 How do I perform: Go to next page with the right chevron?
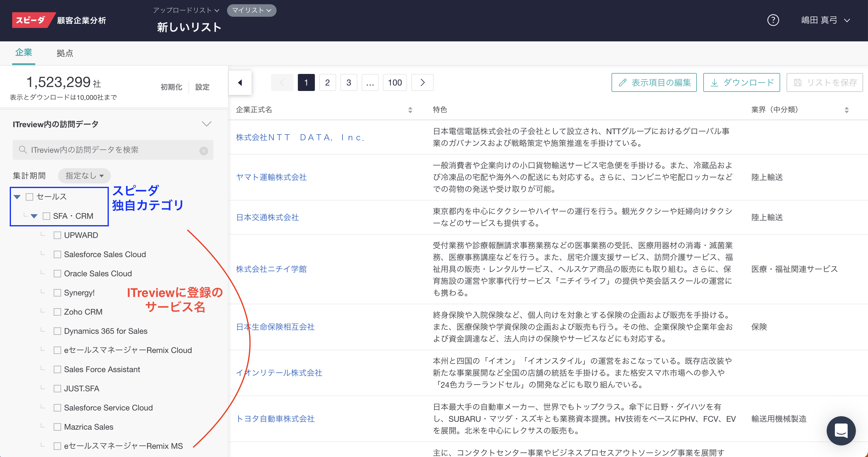point(422,83)
